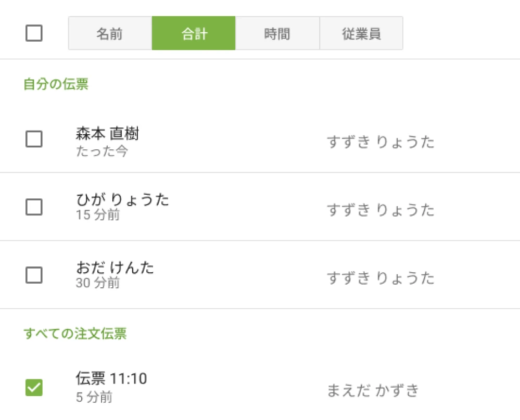Uncheck the 伝票 11:10 ticket checkbox
Viewport: 520px width, 420px height.
coord(33,388)
